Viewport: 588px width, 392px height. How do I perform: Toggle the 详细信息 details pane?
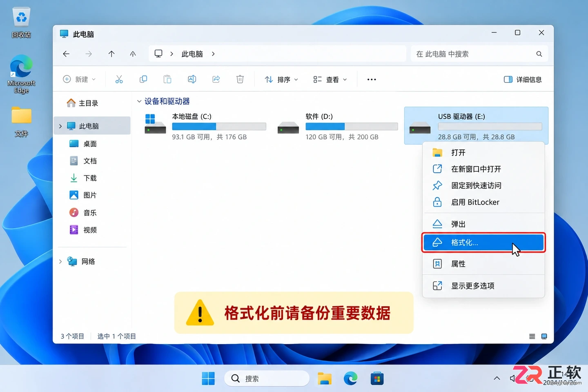tap(523, 79)
